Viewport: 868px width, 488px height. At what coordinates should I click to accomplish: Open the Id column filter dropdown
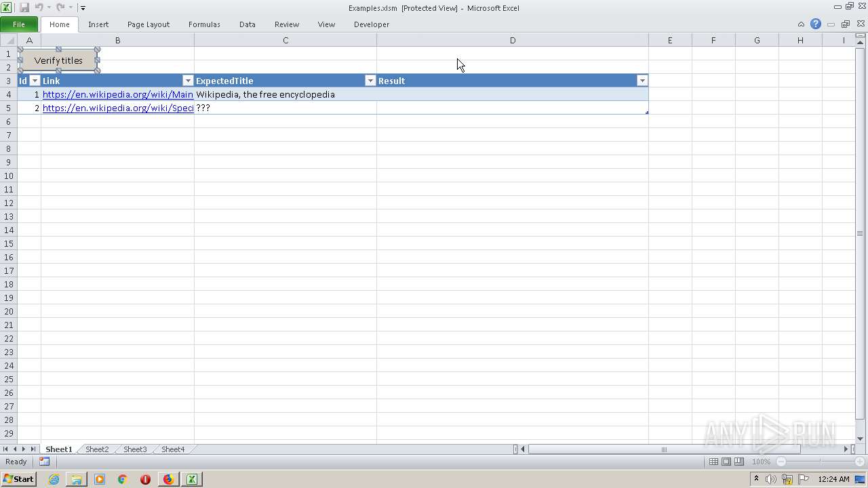(35, 81)
